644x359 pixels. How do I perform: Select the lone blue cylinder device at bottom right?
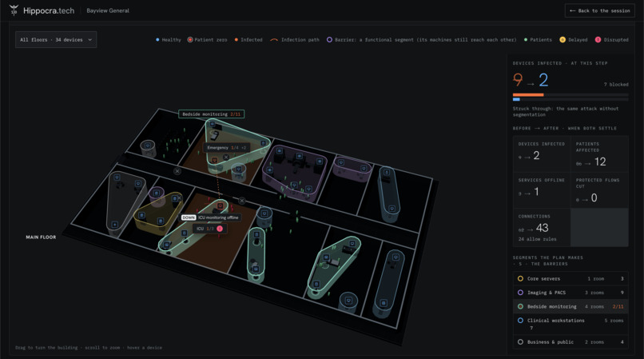coord(348,301)
